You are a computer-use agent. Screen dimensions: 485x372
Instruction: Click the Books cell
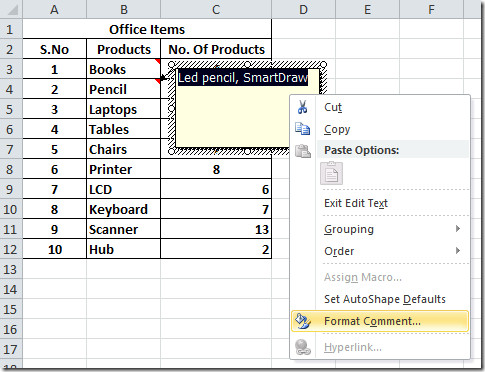(x=124, y=69)
